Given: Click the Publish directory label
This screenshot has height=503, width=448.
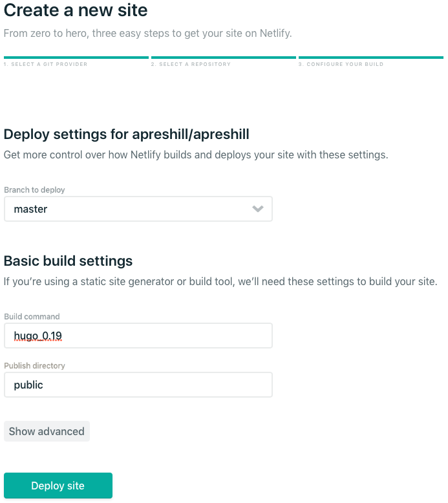Looking at the screenshot, I should click(34, 366).
